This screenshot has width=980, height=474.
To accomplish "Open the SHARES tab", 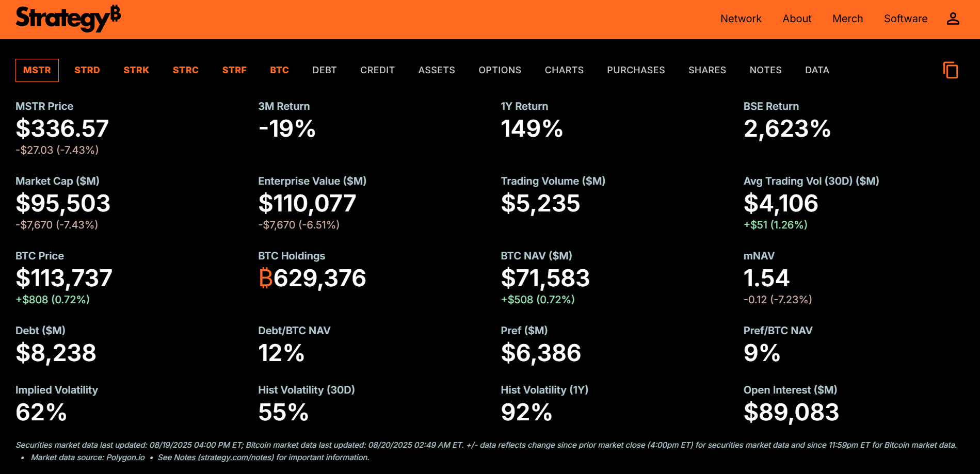I will [707, 70].
